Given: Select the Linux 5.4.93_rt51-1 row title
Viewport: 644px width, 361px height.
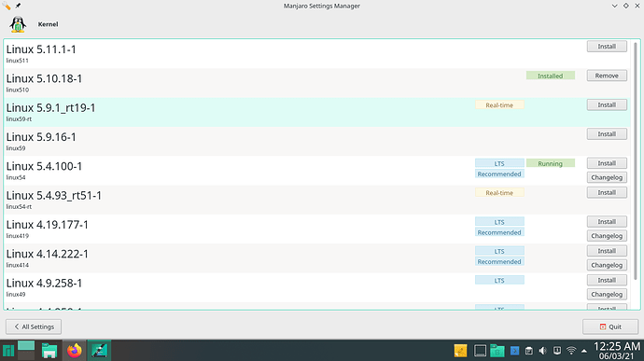Looking at the screenshot, I should tap(54, 195).
